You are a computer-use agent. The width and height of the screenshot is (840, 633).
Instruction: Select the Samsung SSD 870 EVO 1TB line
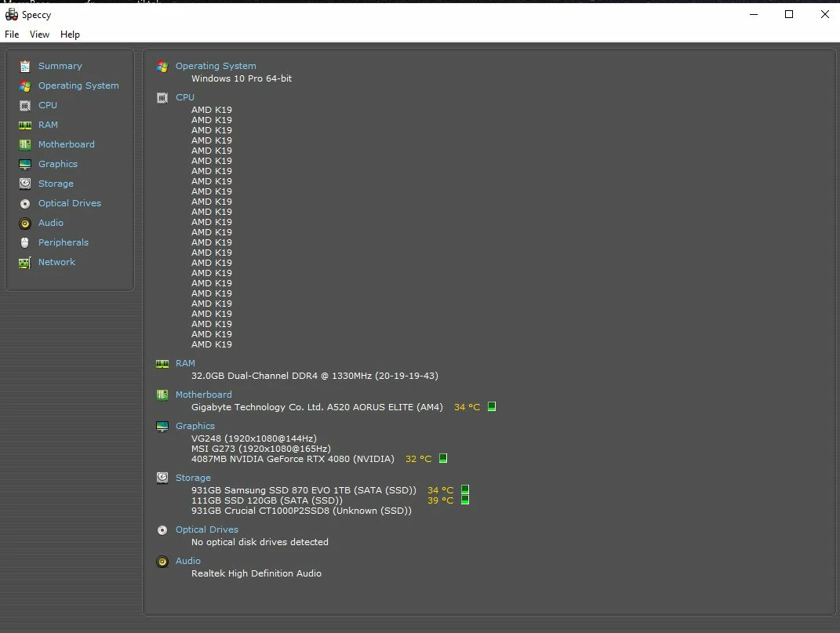pos(304,490)
